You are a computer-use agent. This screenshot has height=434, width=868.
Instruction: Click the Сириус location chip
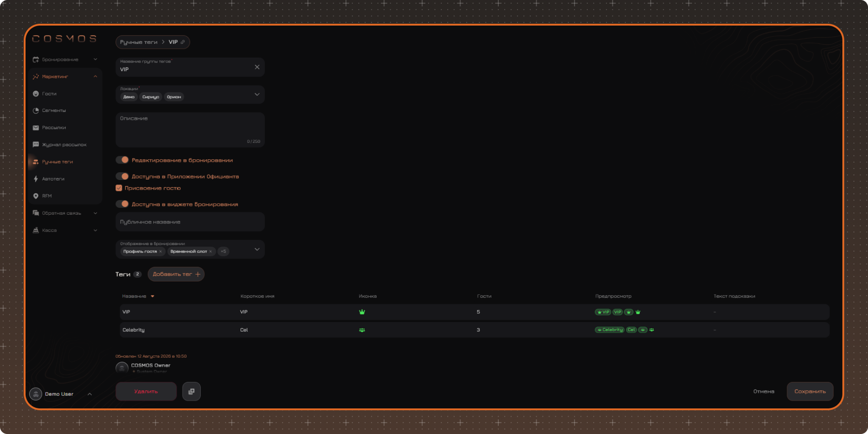coord(151,97)
